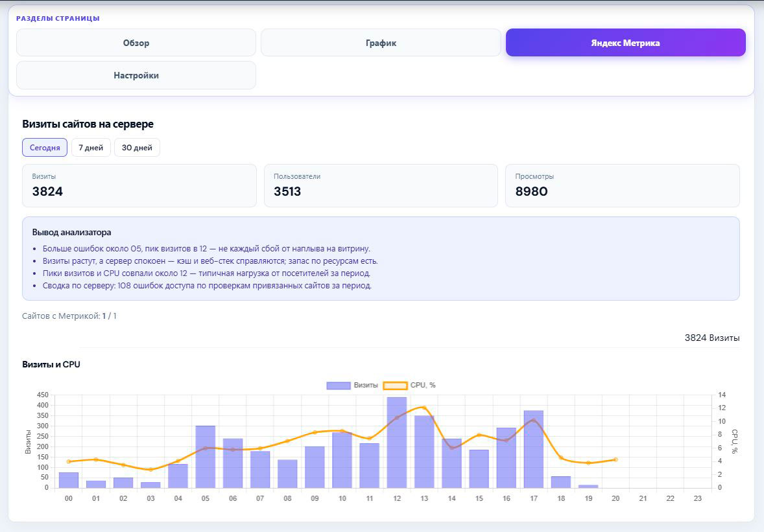Click the visits bar at hour 10
The width and height of the screenshot is (764, 532).
(342, 460)
